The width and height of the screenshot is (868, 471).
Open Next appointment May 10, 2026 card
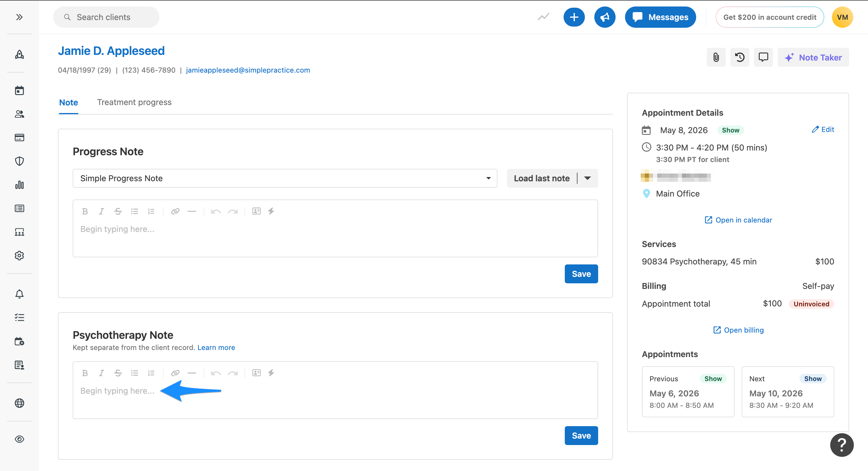pyautogui.click(x=787, y=392)
